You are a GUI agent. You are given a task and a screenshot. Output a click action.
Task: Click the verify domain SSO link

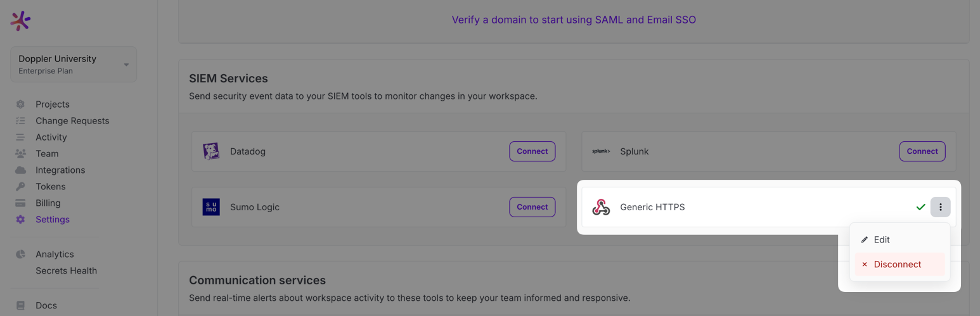click(574, 20)
